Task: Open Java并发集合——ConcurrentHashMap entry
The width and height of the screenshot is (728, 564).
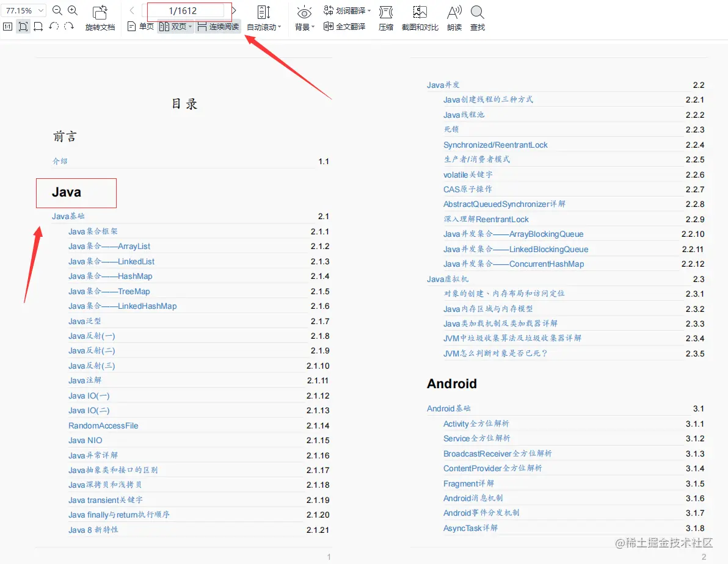Action: (x=514, y=264)
